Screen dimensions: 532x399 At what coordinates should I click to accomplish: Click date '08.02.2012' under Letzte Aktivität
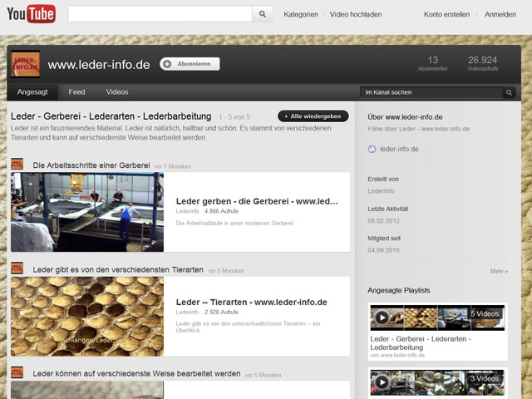coord(383,221)
